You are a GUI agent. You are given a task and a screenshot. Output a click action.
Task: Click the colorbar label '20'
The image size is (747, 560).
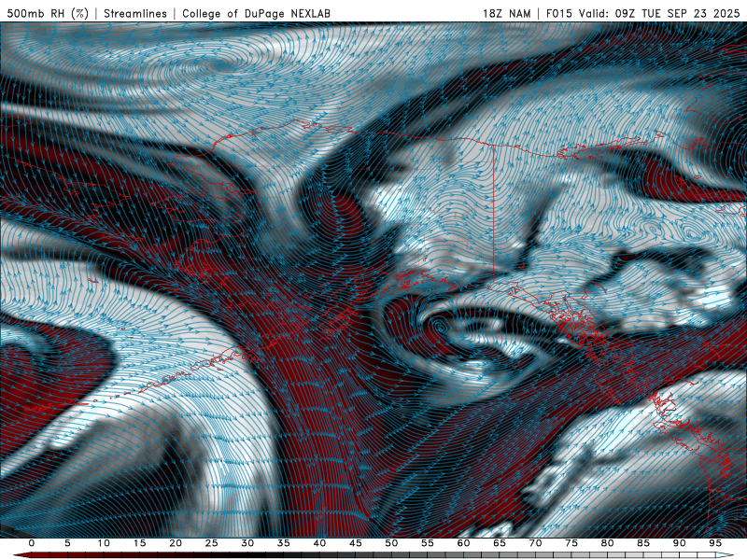(x=176, y=543)
